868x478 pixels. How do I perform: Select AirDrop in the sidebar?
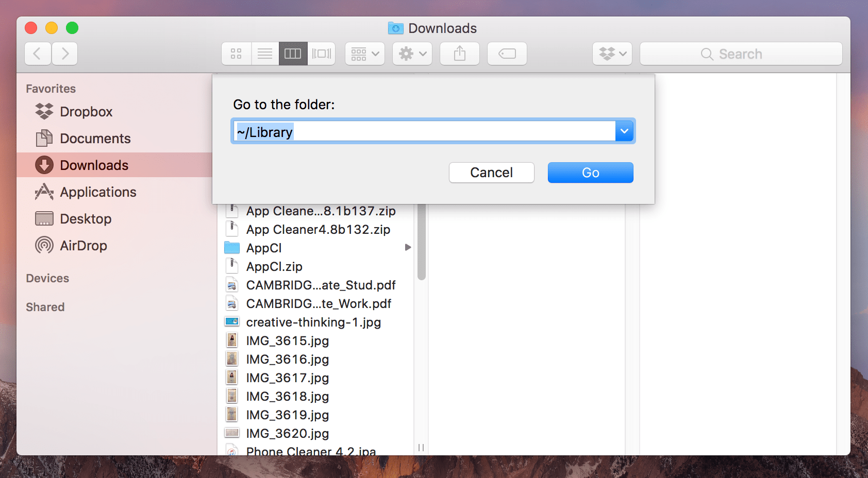pyautogui.click(x=84, y=246)
